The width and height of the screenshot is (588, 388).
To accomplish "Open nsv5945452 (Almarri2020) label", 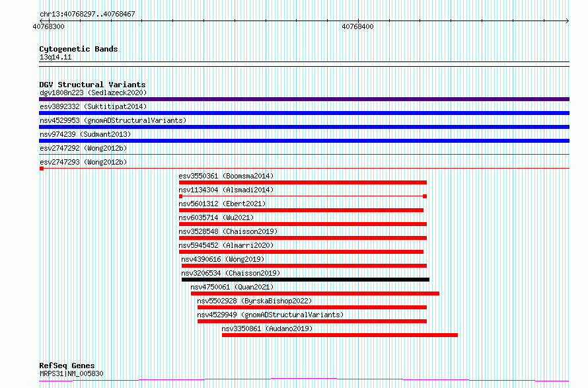I will (x=226, y=245).
